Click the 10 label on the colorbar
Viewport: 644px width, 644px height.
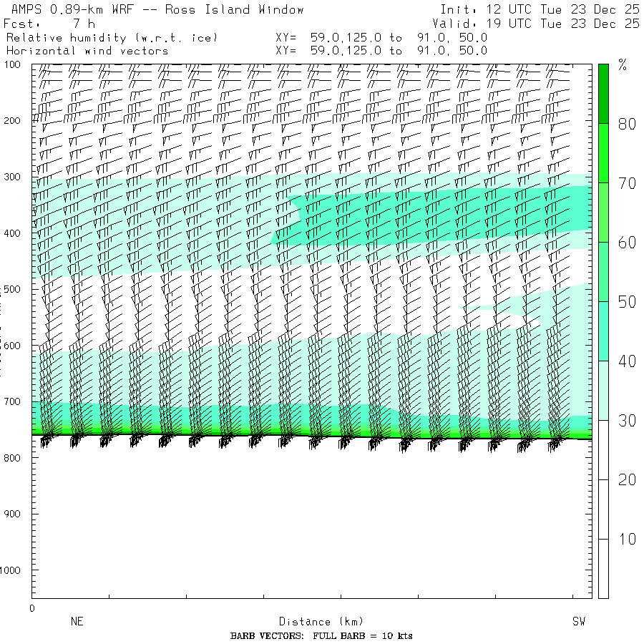click(627, 539)
